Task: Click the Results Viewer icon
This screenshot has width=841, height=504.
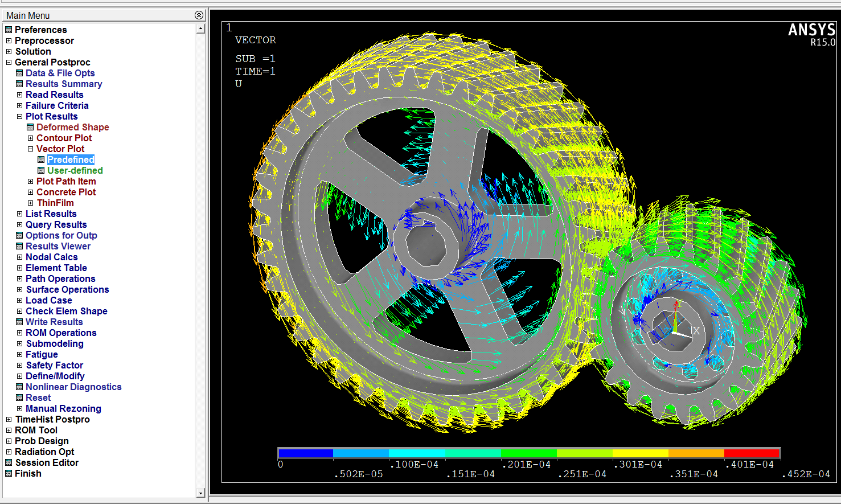Action: [19, 246]
